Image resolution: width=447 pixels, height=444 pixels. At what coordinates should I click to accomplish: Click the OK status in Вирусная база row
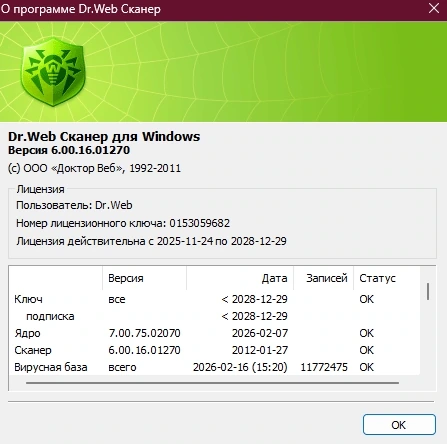(x=367, y=367)
